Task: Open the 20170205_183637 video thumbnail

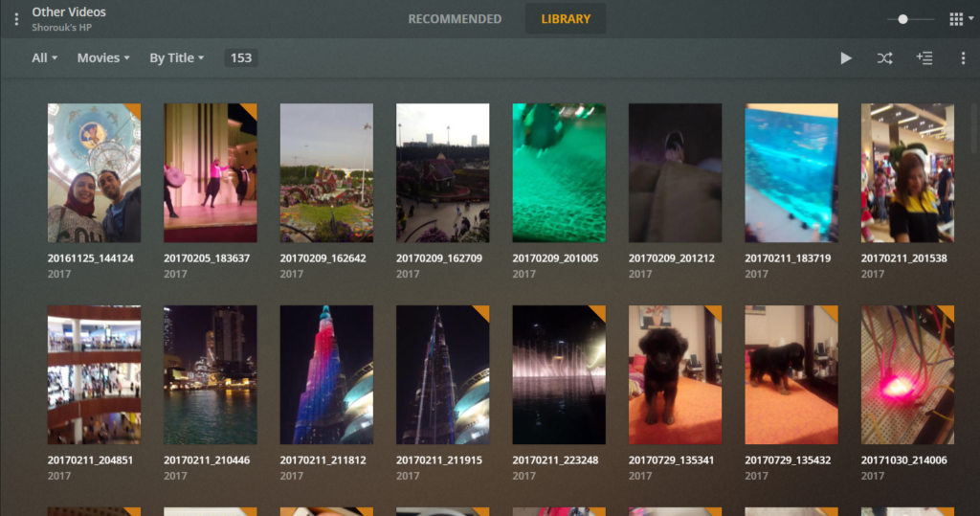Action: (210, 172)
